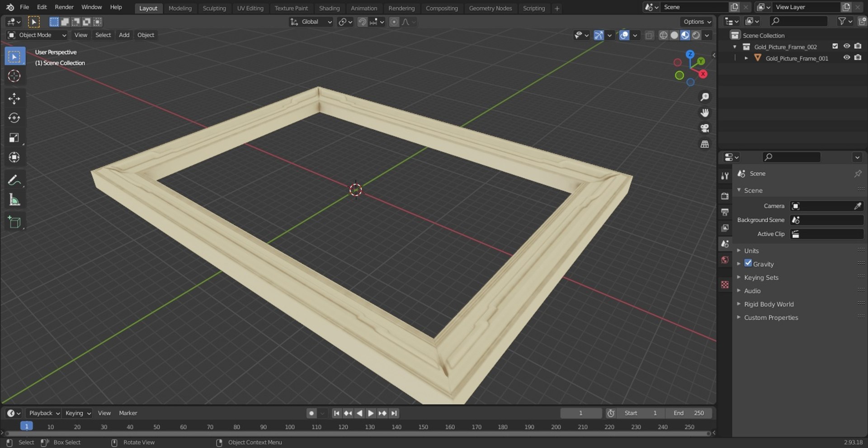Open the Texture properties tab icon
This screenshot has height=448, width=868.
[725, 284]
